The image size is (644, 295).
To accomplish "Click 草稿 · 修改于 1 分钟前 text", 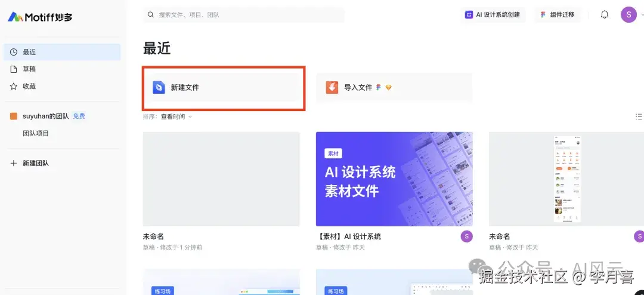I will (172, 247).
